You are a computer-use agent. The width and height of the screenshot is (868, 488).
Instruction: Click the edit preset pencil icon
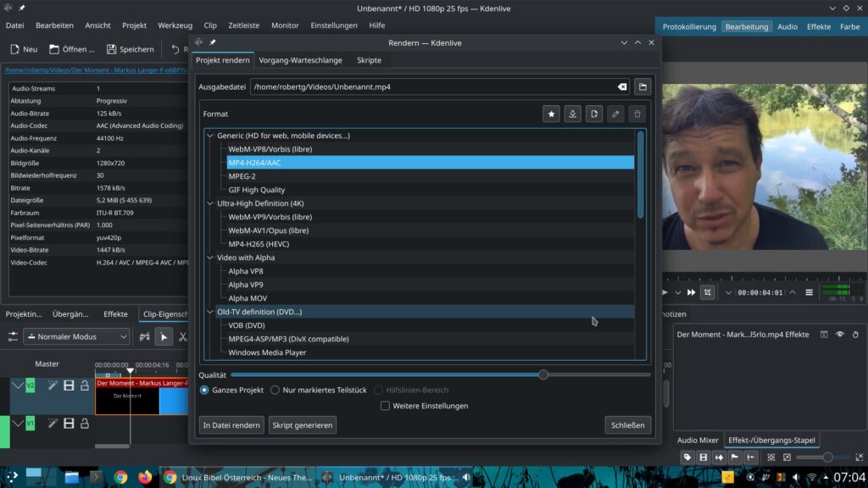click(x=615, y=114)
